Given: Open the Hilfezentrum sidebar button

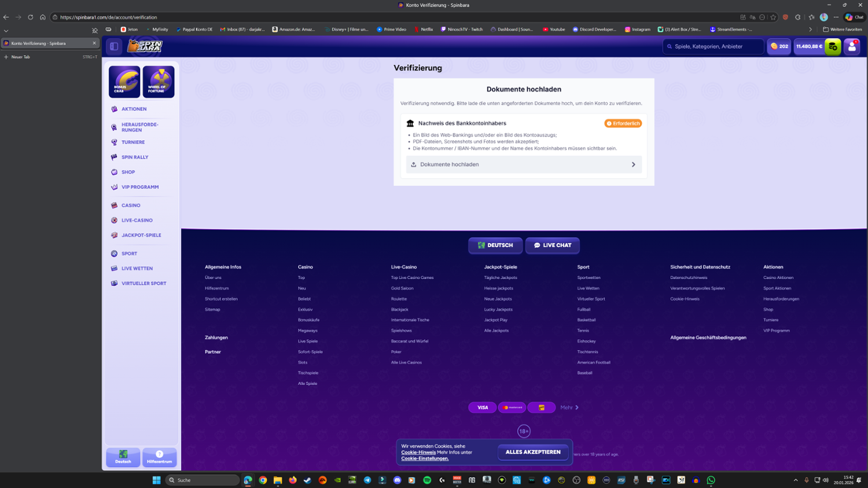Looking at the screenshot, I should click(x=159, y=457).
